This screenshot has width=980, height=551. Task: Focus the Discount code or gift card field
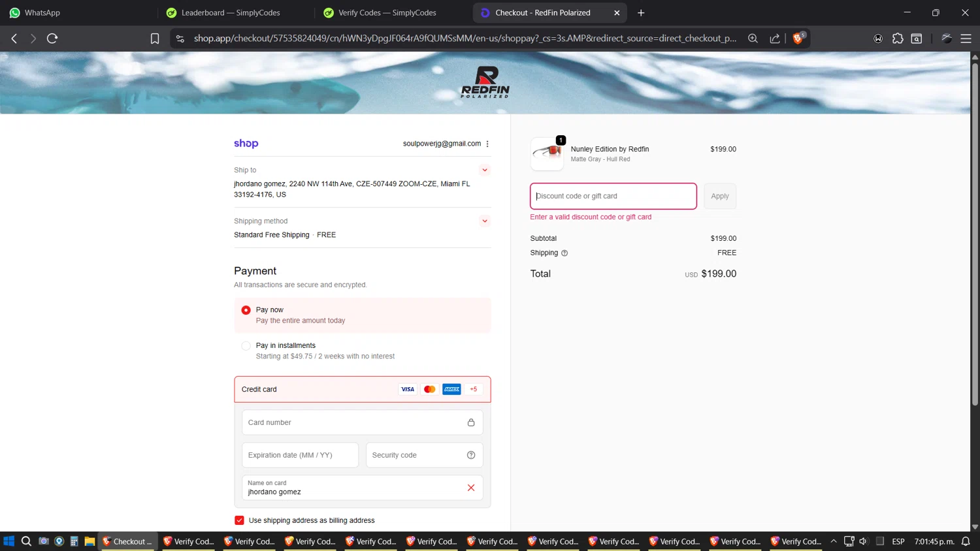click(613, 196)
